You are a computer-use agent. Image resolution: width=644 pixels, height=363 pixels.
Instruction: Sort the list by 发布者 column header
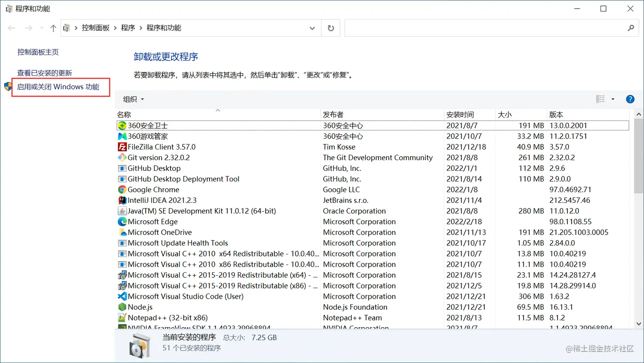click(x=382, y=115)
